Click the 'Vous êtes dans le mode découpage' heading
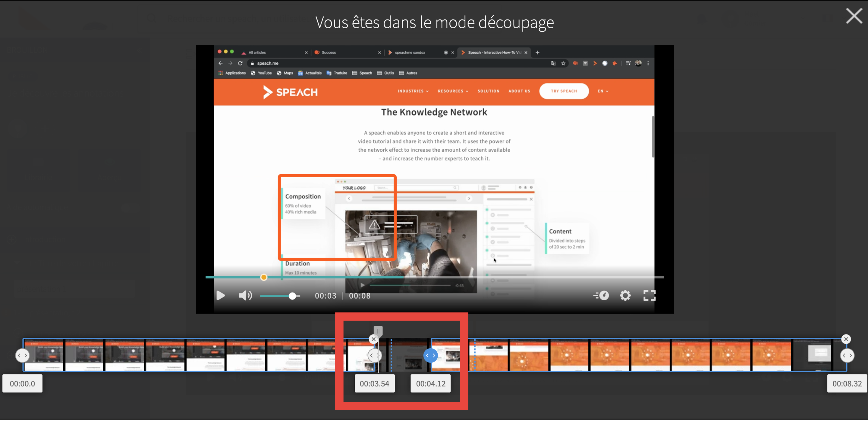 [434, 22]
